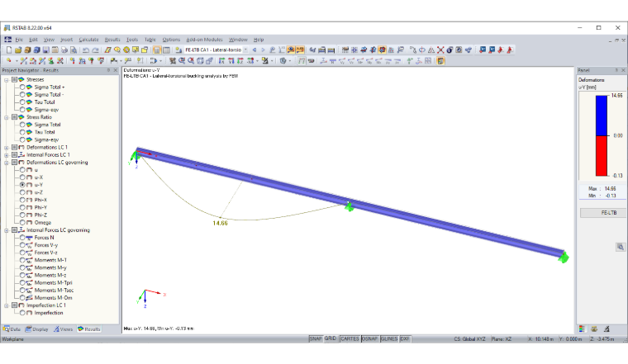
Task: Click the balance scale icon at panel bottom
Action: 594,329
